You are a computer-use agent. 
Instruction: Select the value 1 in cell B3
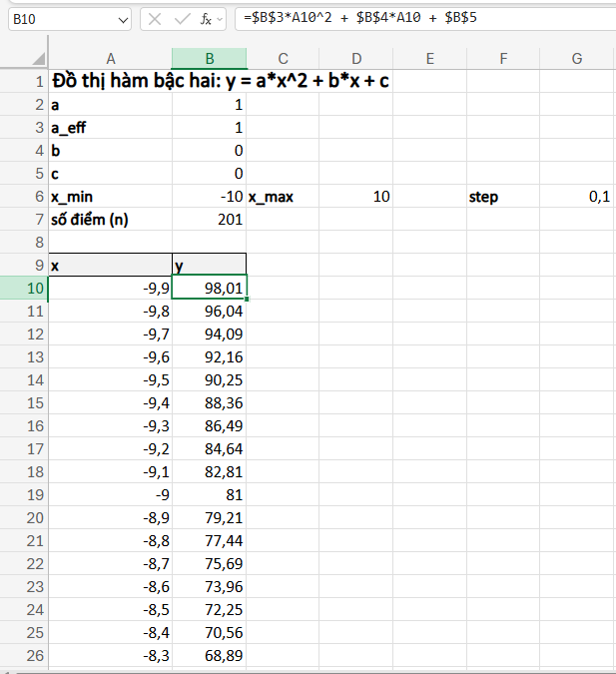(x=210, y=127)
